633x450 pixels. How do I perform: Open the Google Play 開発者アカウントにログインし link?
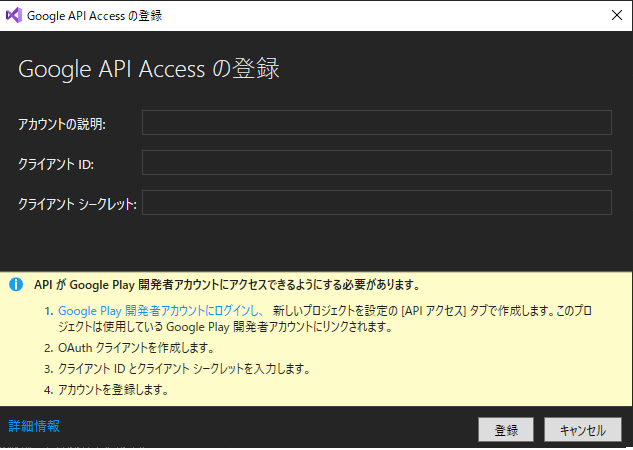click(161, 311)
